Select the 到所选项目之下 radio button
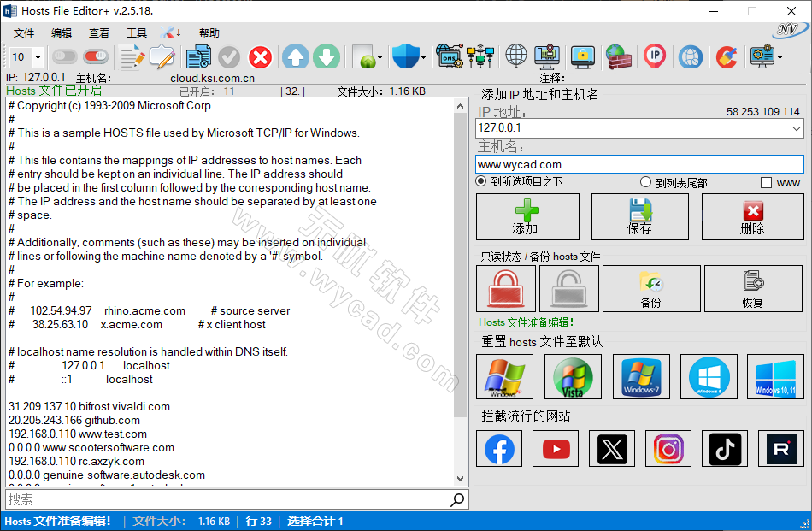This screenshot has width=812, height=531. (481, 181)
